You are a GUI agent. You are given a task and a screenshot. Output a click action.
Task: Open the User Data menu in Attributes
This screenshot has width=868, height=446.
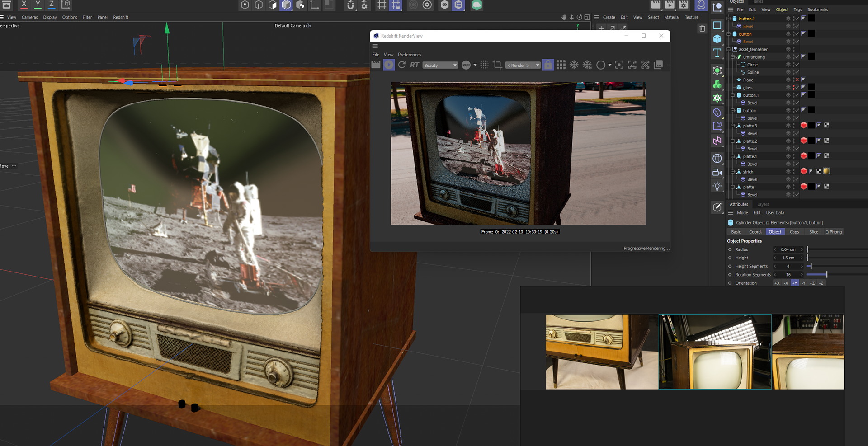tap(775, 213)
